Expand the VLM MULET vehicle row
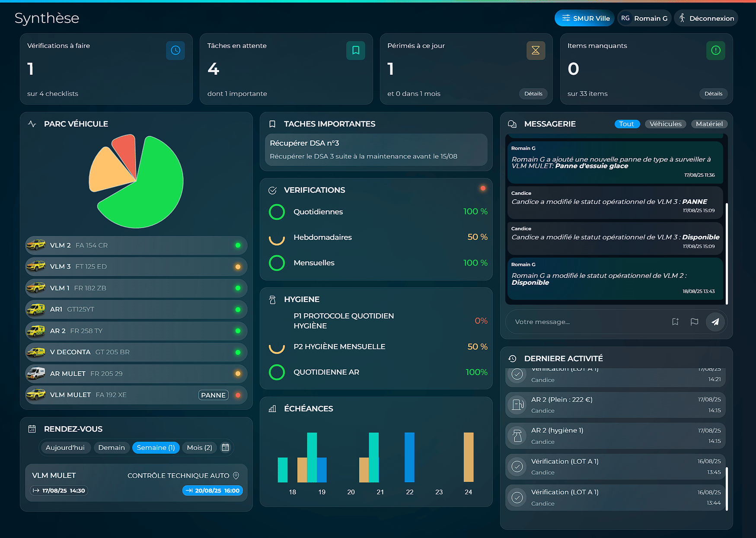 (136, 395)
